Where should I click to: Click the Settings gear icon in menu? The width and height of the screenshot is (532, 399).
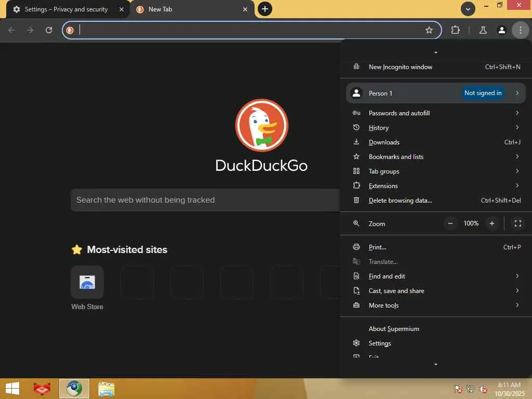point(356,343)
